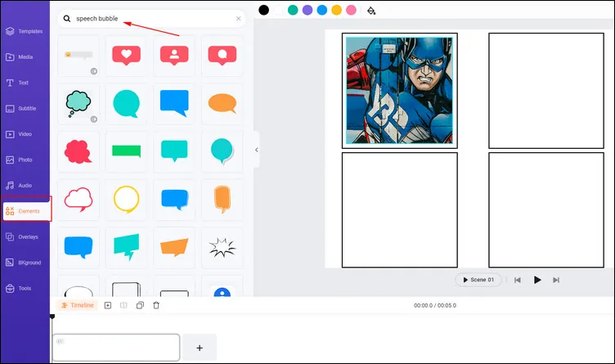Select the Captain America comic image
Screen dimensions: 615x364
[x=399, y=91]
